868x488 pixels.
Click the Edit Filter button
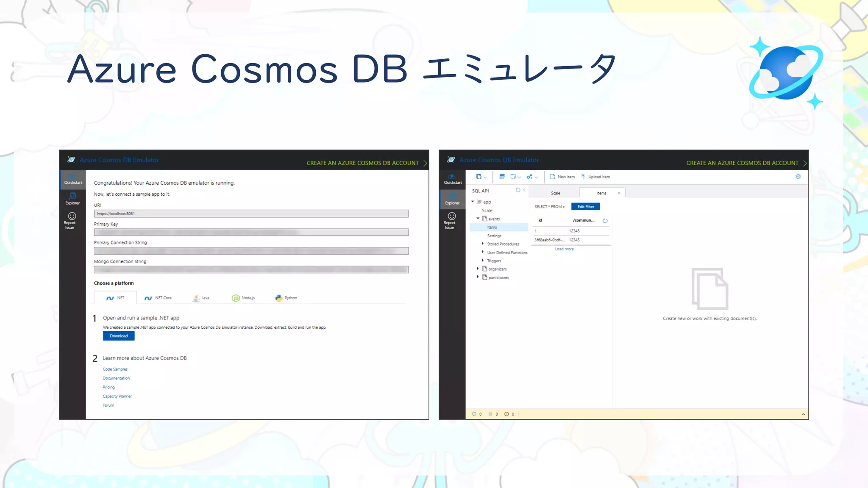(x=586, y=207)
